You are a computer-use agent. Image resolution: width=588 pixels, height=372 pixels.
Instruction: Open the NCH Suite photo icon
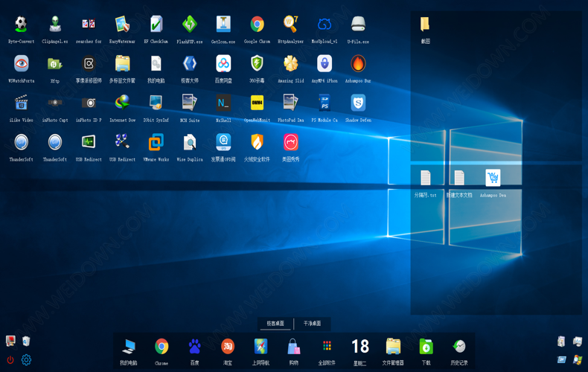pyautogui.click(x=190, y=103)
